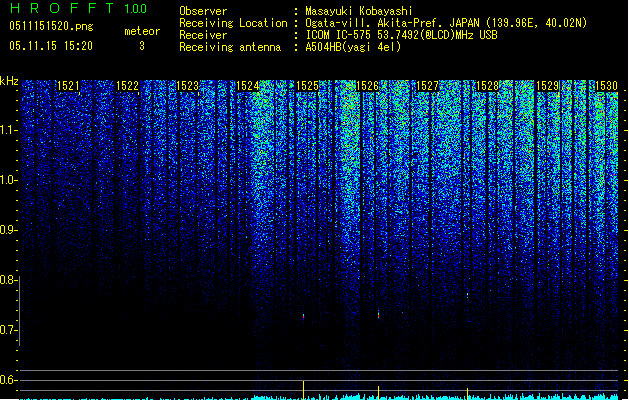Click the 1521 time marker
The image size is (629, 400).
69,86
